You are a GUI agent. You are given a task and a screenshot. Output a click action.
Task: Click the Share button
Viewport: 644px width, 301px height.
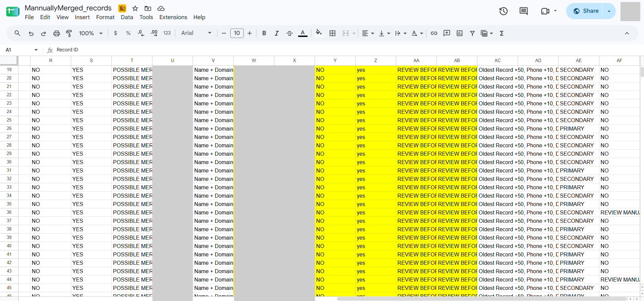[585, 11]
